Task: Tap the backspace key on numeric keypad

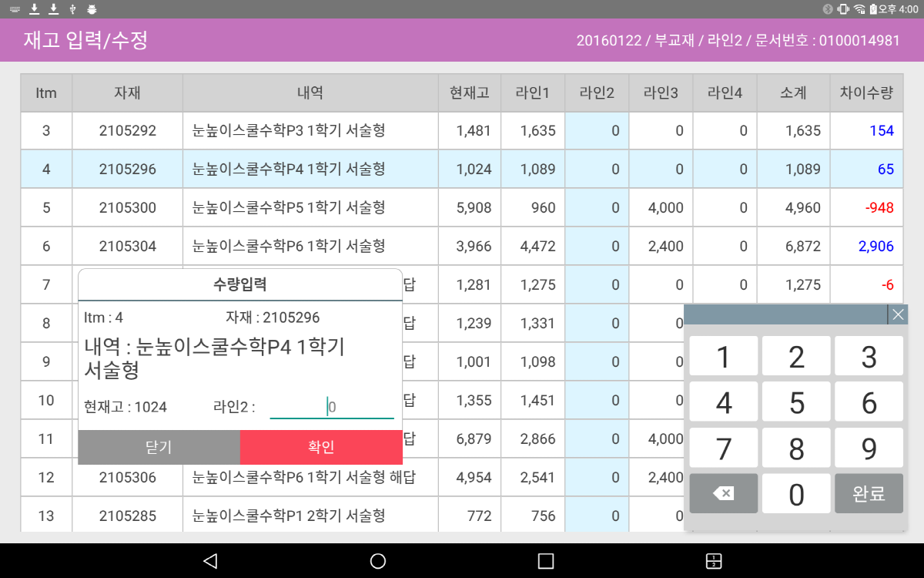Action: click(723, 493)
